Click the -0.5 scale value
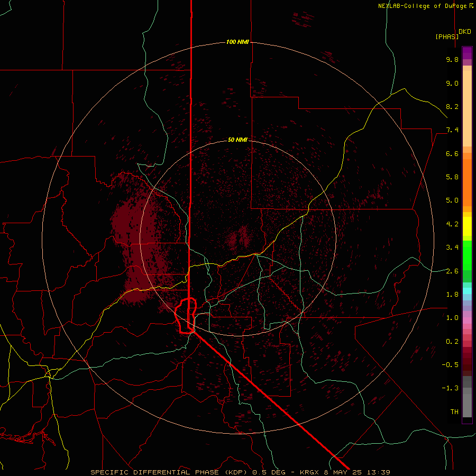The height and width of the screenshot is (476, 476). (x=450, y=365)
